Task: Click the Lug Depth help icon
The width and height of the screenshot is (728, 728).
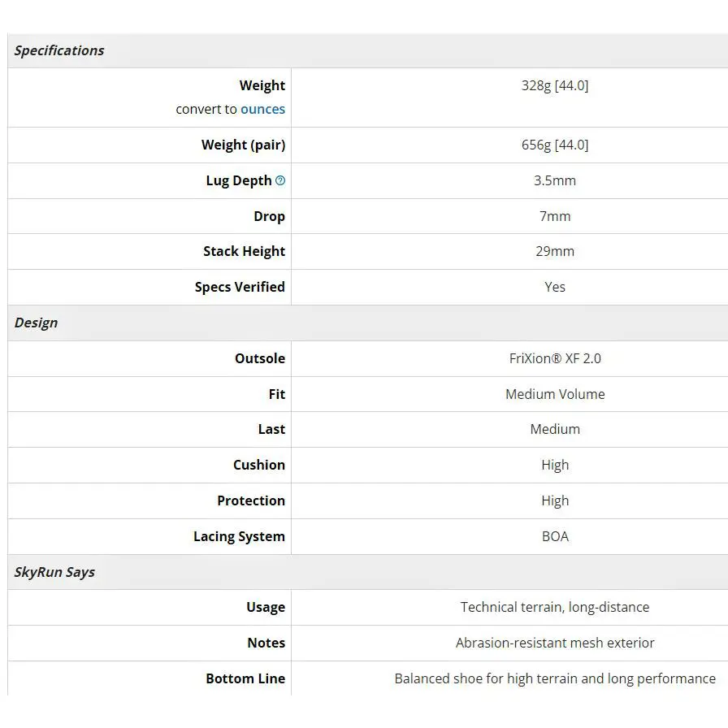Action: pos(280,180)
